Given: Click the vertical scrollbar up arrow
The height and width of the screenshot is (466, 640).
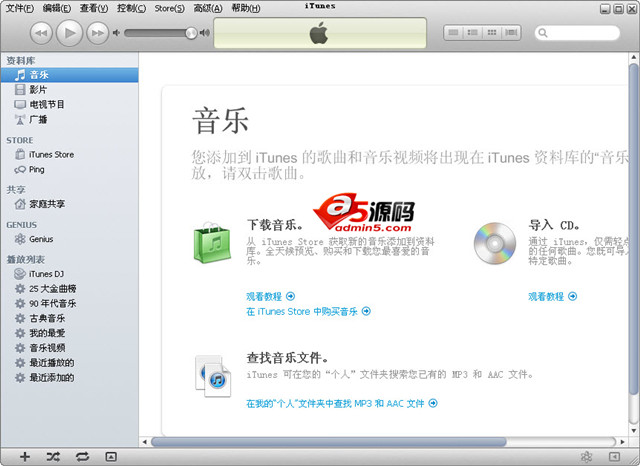Looking at the screenshot, I should [x=633, y=57].
